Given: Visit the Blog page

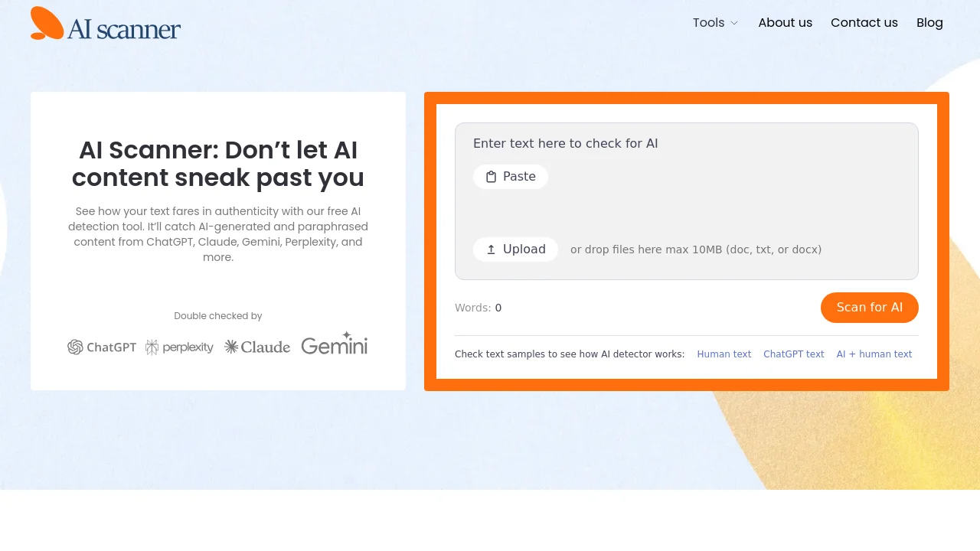Looking at the screenshot, I should (929, 23).
